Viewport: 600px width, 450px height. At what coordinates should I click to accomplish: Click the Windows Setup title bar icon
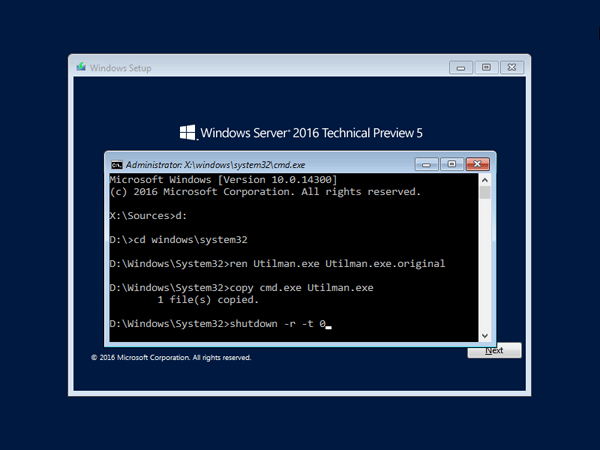(81, 67)
